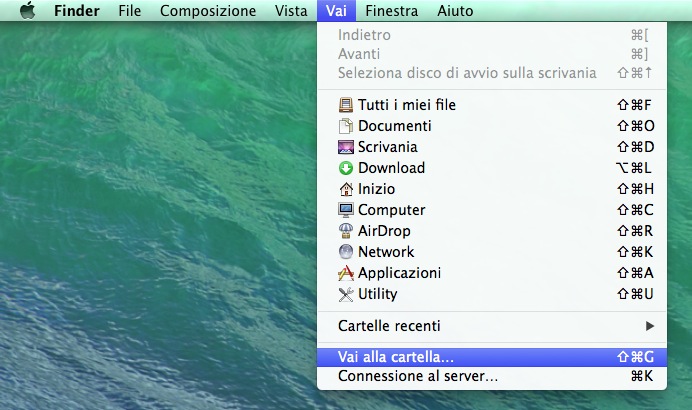Viewport: 692px width, 410px height.
Task: Choose Connessione al server…
Action: (492, 376)
